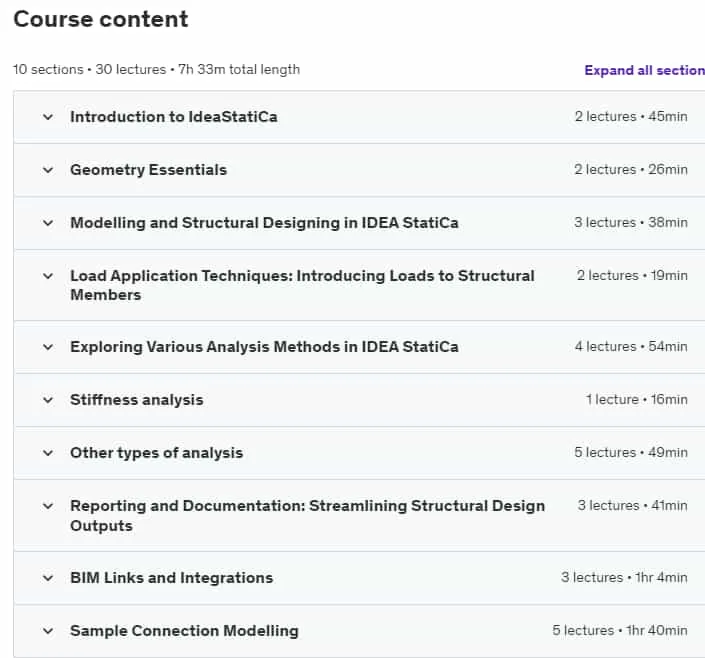Viewport: 705px width, 658px height.
Task: Click the '4 lectures • 54min' label
Action: click(631, 347)
